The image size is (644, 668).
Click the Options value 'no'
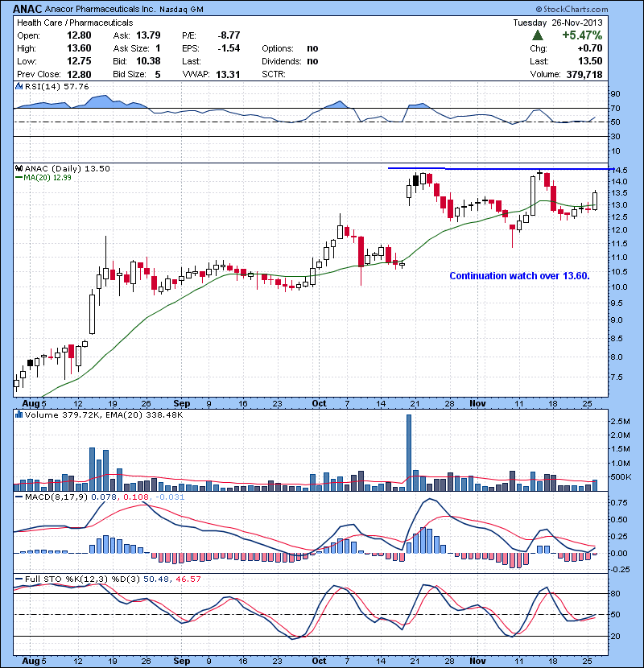312,48
